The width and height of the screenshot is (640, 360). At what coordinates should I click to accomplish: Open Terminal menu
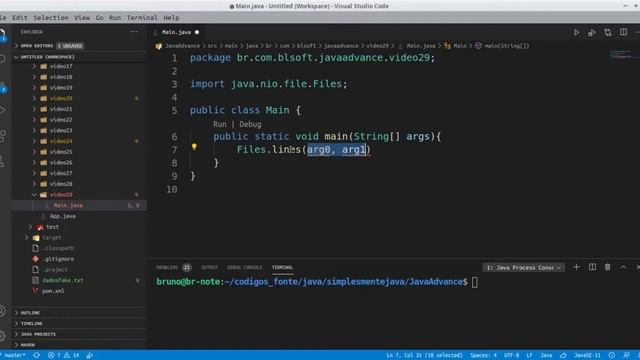pyautogui.click(x=142, y=18)
